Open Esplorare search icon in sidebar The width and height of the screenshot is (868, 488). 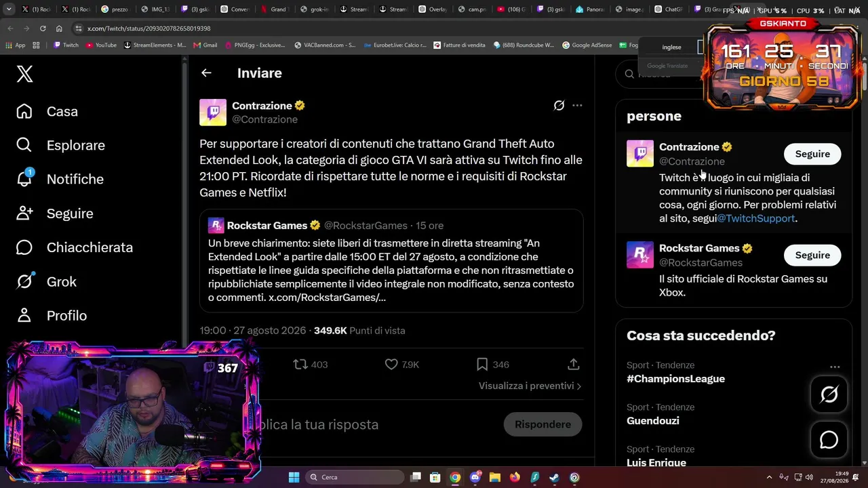(24, 145)
